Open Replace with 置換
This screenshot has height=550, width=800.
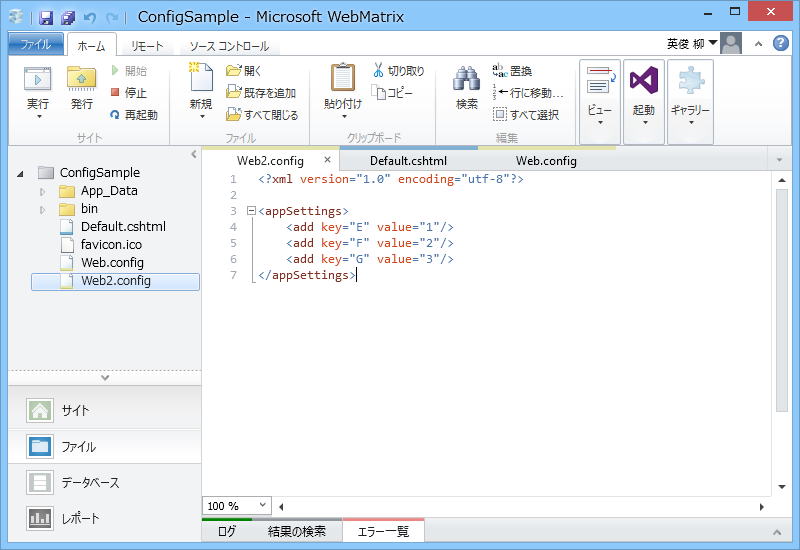512,70
